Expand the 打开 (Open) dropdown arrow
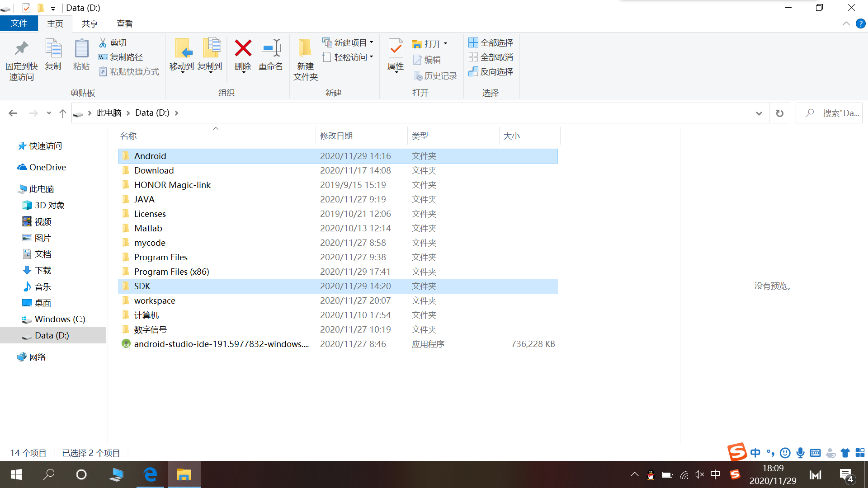 click(x=445, y=43)
